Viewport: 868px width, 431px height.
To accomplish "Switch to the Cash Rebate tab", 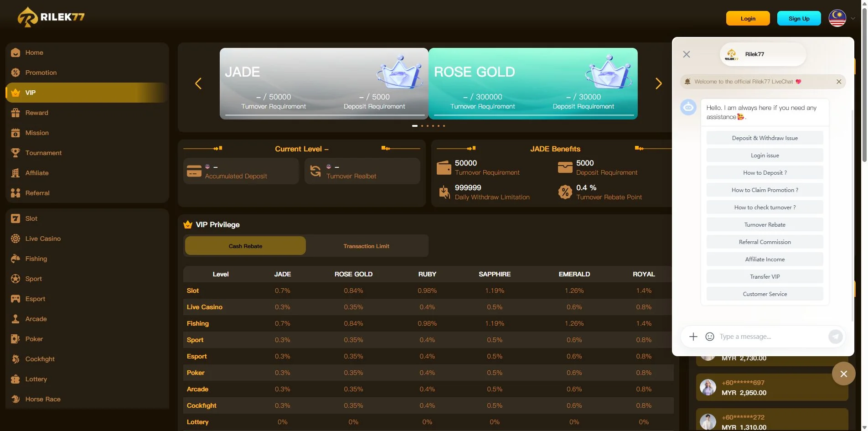I will (245, 246).
